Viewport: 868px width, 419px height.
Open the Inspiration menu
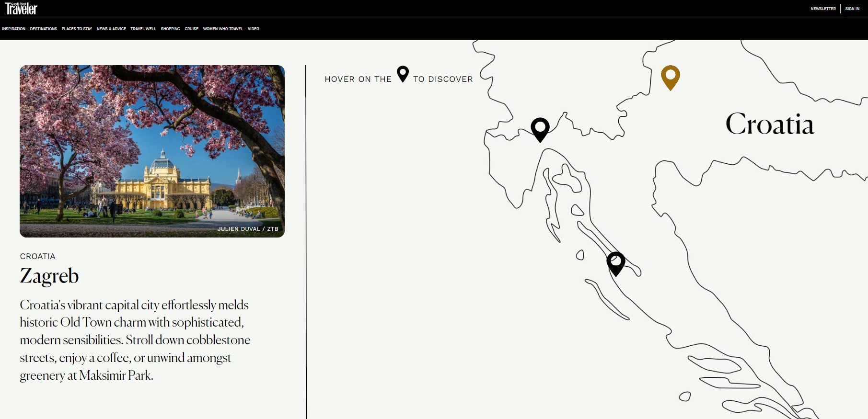(x=13, y=29)
